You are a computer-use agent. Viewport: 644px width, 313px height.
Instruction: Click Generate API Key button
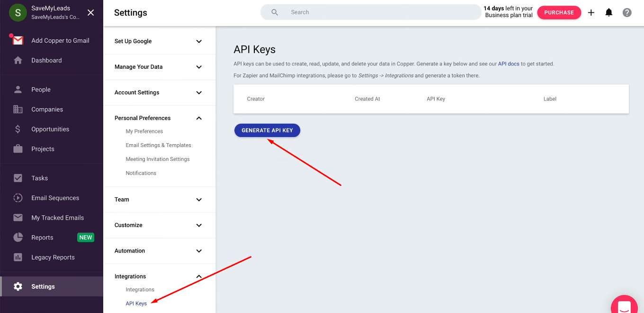pos(267,130)
